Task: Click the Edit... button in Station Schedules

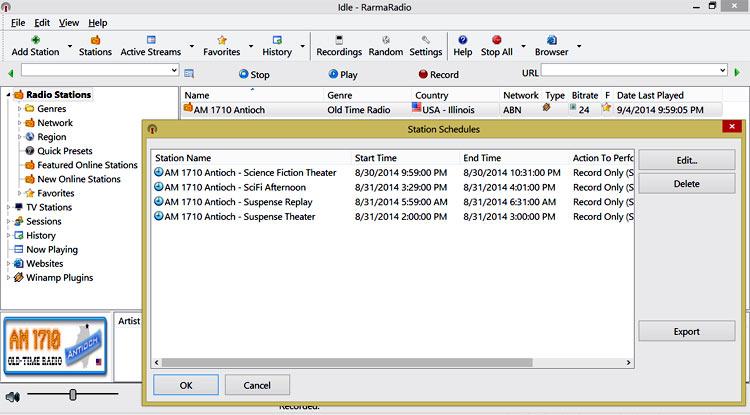Action: click(686, 160)
